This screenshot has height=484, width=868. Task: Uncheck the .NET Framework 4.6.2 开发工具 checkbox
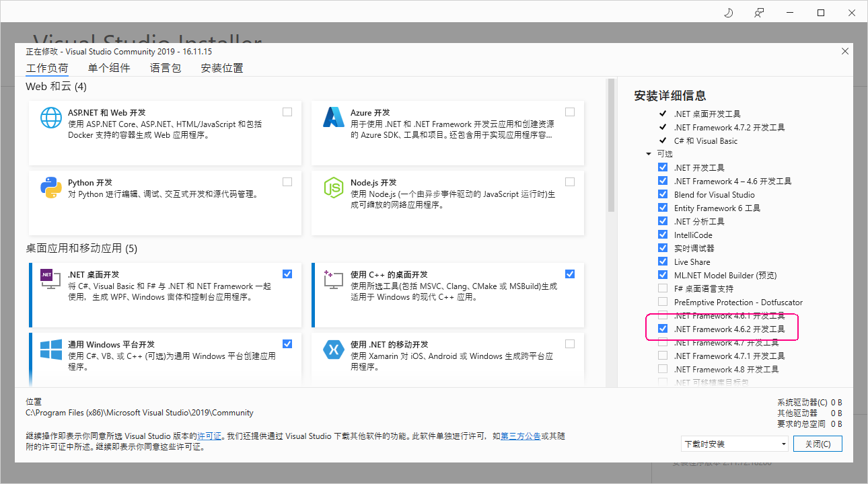pos(663,329)
